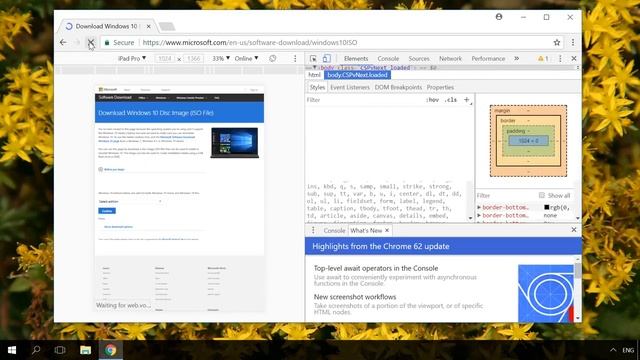Open device toolbar more options menu
Viewport: 640px width, 360px height.
click(295, 58)
